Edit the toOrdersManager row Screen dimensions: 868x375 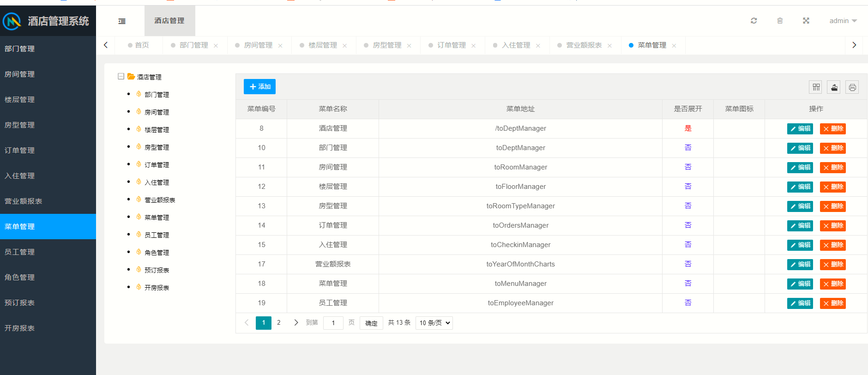(800, 226)
